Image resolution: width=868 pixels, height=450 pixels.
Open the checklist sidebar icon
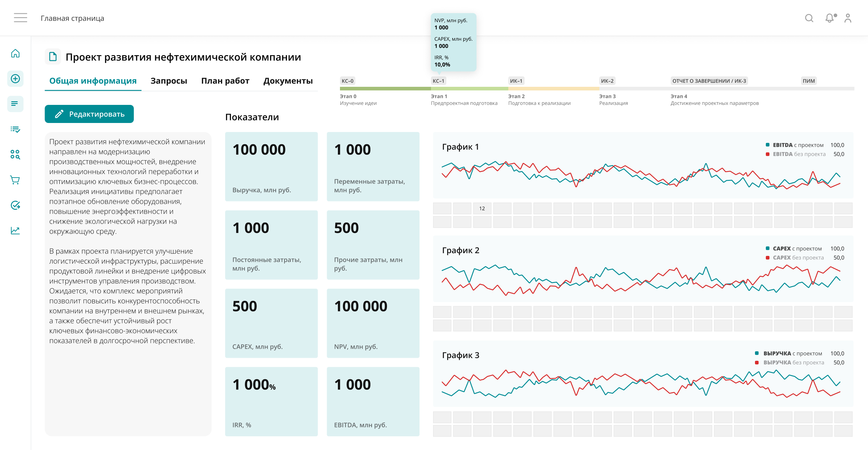point(15,129)
